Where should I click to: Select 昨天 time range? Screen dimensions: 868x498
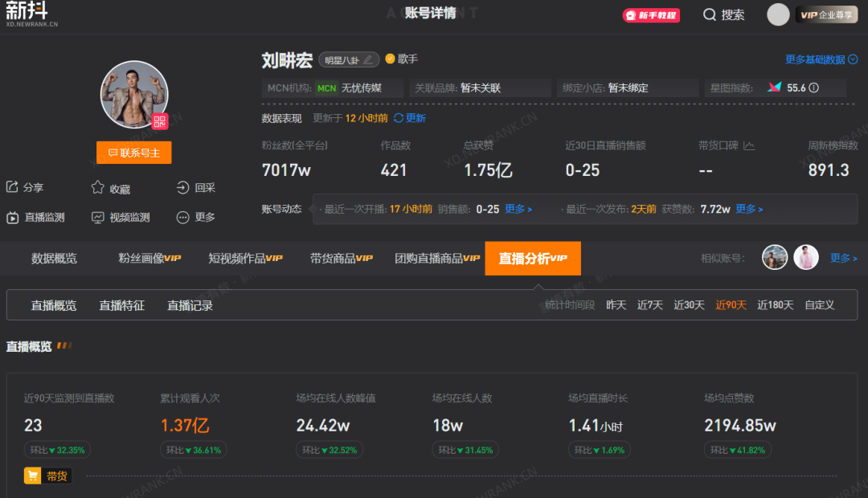[x=616, y=305]
